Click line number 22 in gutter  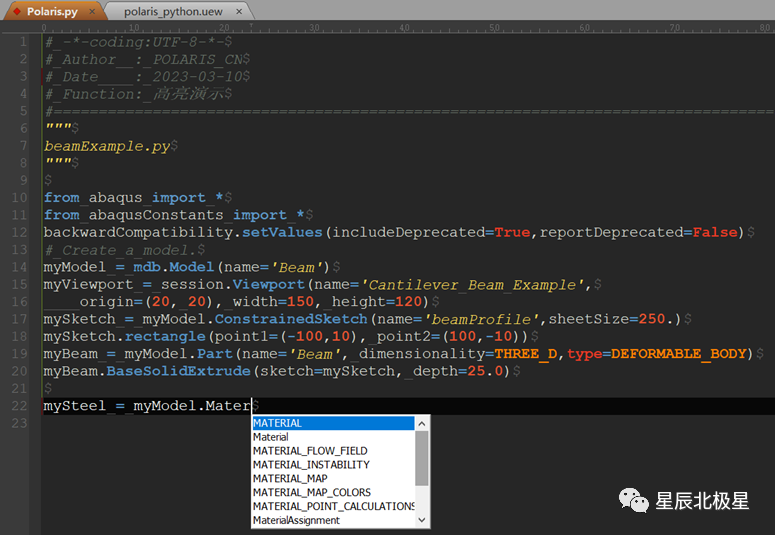pos(19,406)
